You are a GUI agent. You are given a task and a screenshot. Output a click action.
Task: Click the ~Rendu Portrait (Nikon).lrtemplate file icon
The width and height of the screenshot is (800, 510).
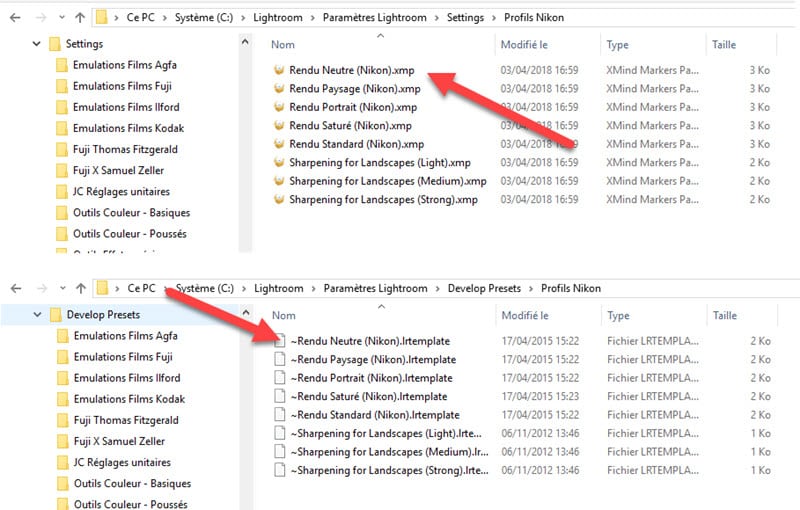click(280, 377)
